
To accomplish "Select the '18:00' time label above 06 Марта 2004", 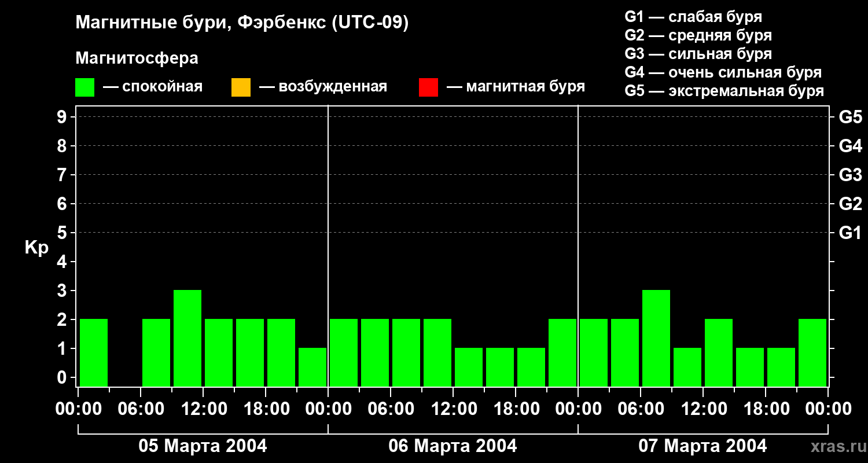I will pyautogui.click(x=516, y=409).
